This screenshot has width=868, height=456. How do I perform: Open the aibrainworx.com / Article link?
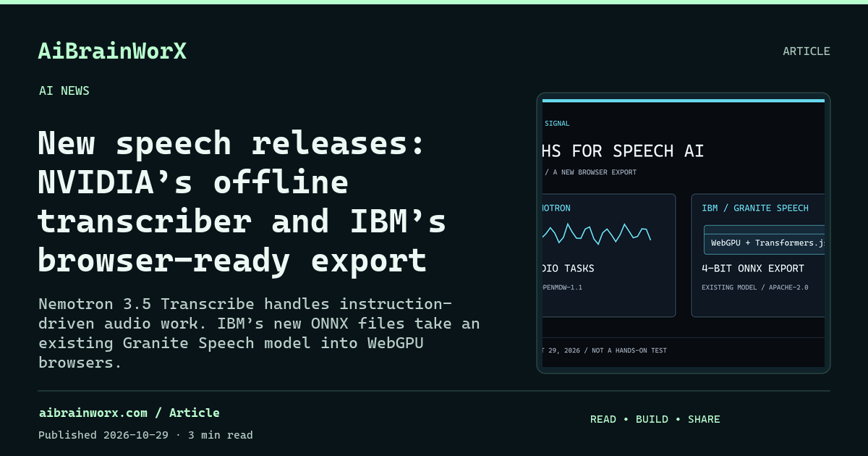click(x=129, y=413)
